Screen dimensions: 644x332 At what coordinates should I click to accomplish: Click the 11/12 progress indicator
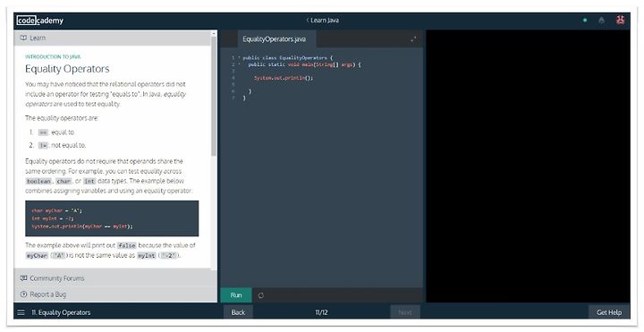321,312
